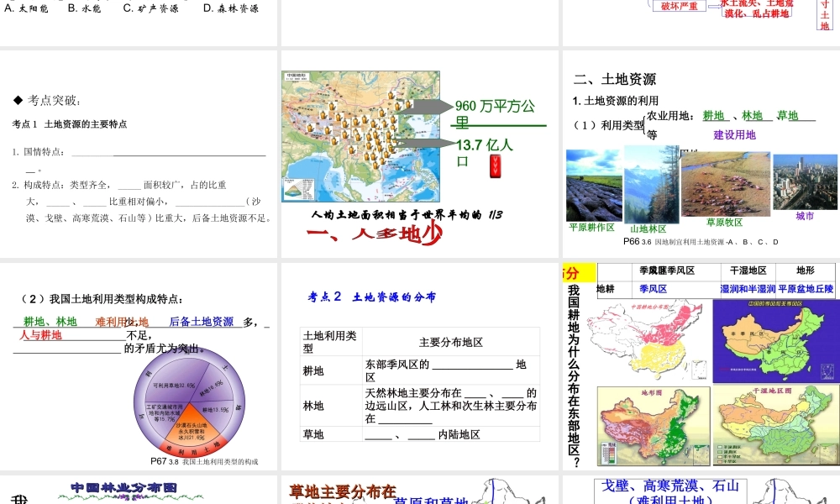840x504 pixels.
Task: Select the 草原牧区 grassland photo
Action: coord(726,184)
